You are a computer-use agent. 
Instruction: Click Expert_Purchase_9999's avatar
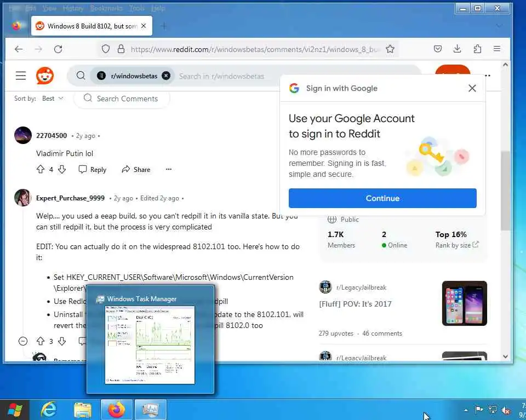23,198
